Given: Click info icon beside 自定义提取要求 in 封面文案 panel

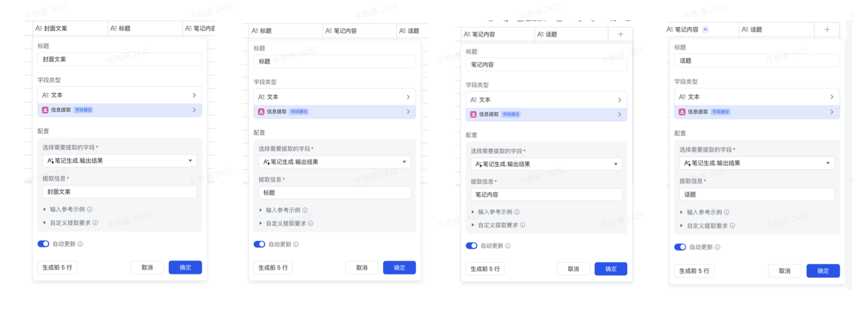Looking at the screenshot, I should 96,223.
